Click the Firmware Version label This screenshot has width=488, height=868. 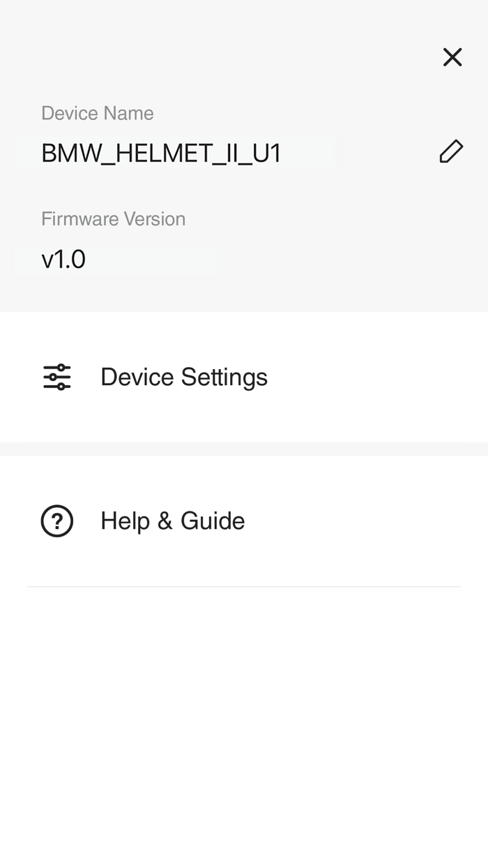114,219
